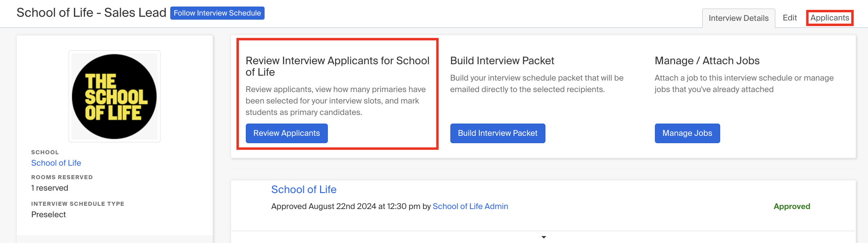Open the Interview Details tab
868x243 pixels.
(739, 18)
